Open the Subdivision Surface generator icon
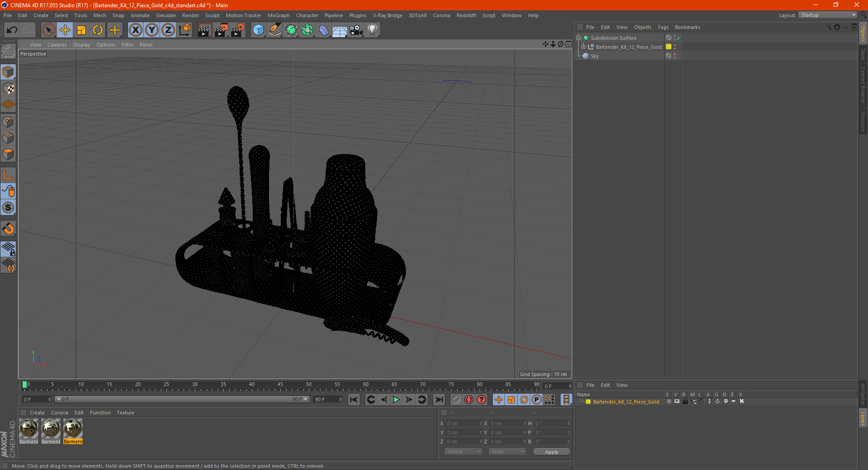The height and width of the screenshot is (470, 868). click(291, 30)
